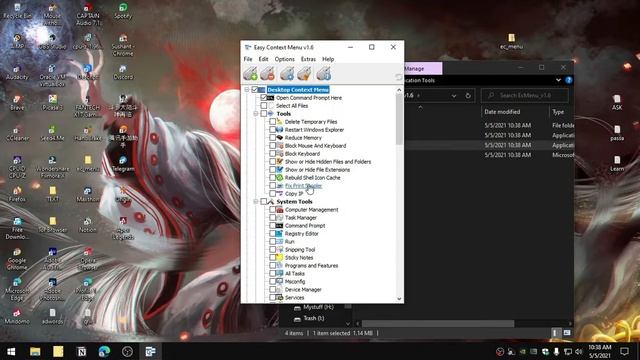Click the Apply Changes mouse icon with green plus
Screen dimensions: 640x360
(x=250, y=74)
